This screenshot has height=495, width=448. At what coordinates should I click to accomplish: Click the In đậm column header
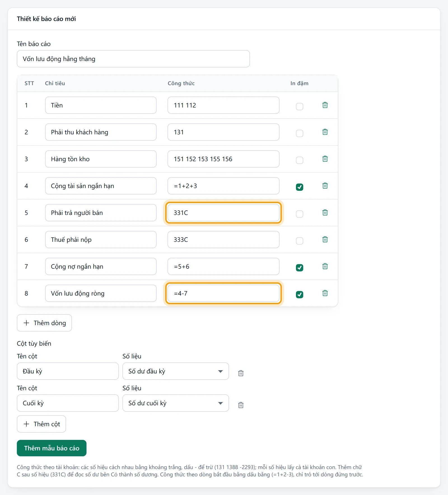(299, 83)
